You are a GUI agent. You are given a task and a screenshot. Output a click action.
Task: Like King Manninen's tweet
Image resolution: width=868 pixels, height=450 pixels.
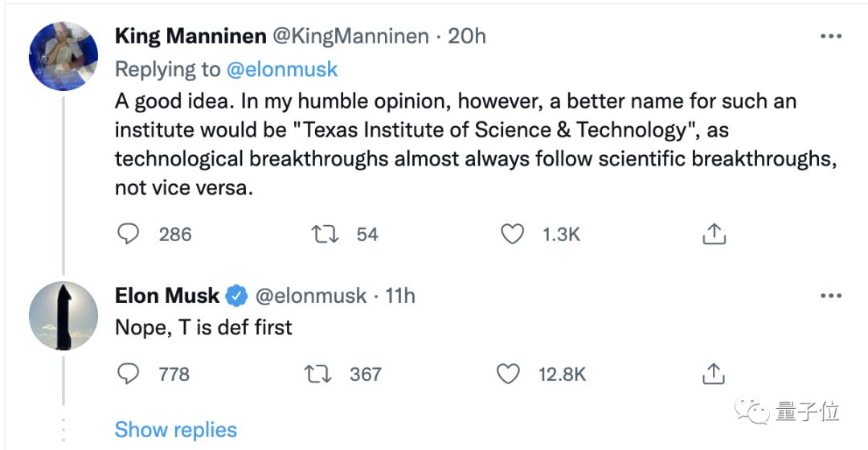[512, 234]
